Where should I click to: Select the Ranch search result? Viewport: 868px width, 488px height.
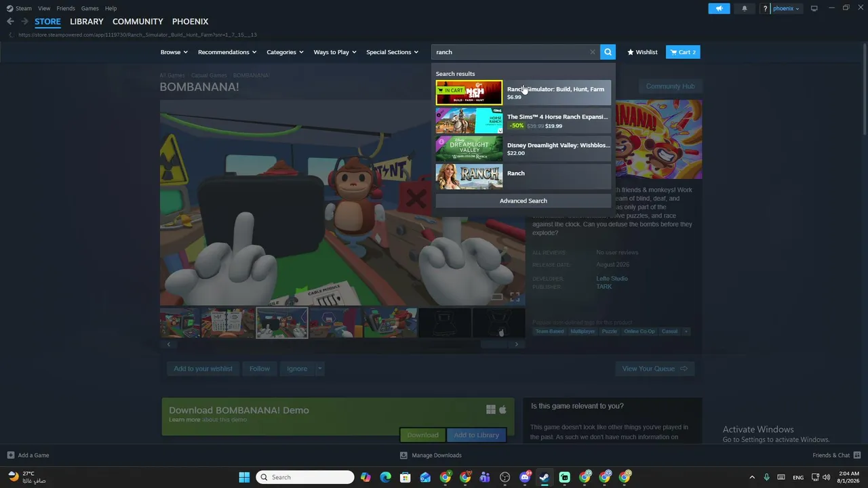(523, 176)
